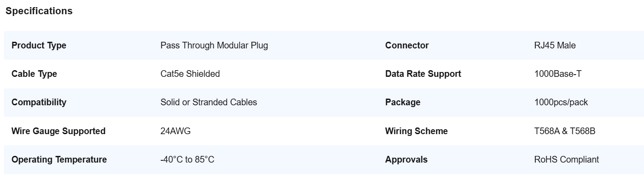This screenshot has height=175, width=644.
Task: Select the Product Type label
Action: point(39,45)
